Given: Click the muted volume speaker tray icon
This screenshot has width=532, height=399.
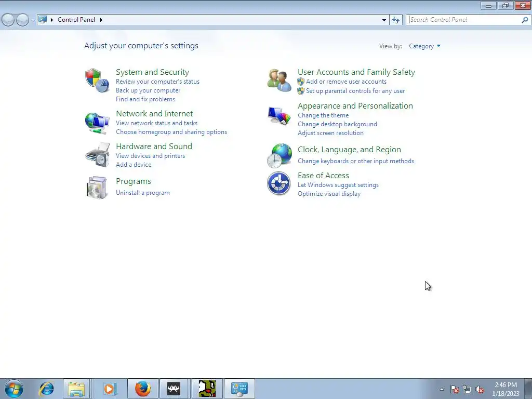Looking at the screenshot, I should click(x=480, y=389).
